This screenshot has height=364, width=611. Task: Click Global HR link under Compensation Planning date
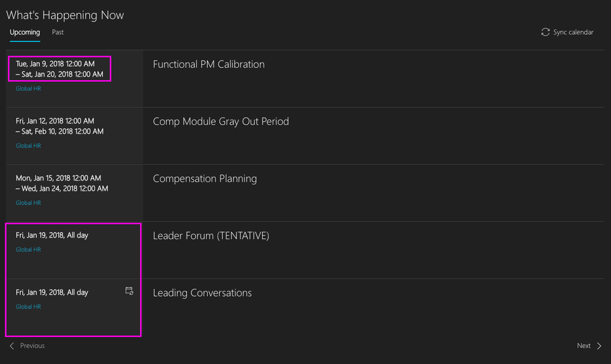(x=28, y=202)
